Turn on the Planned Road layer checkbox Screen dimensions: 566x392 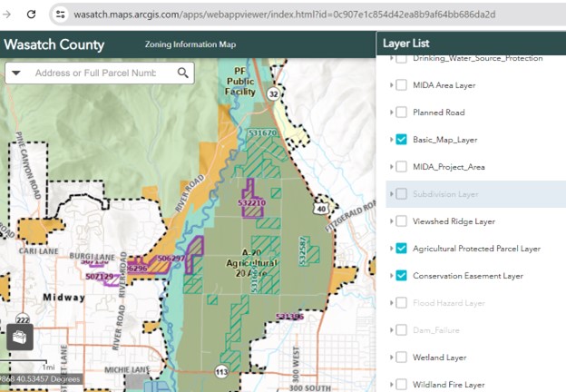click(x=401, y=113)
